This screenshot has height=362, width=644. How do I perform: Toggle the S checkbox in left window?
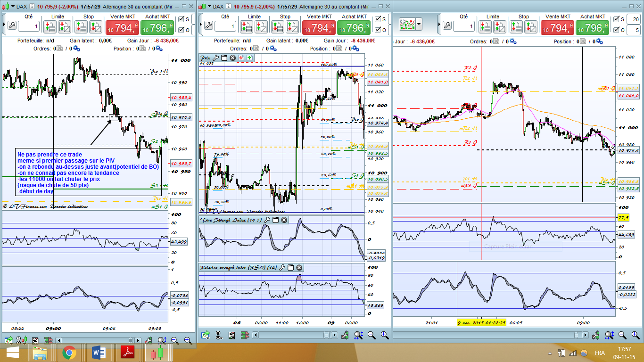click(181, 19)
